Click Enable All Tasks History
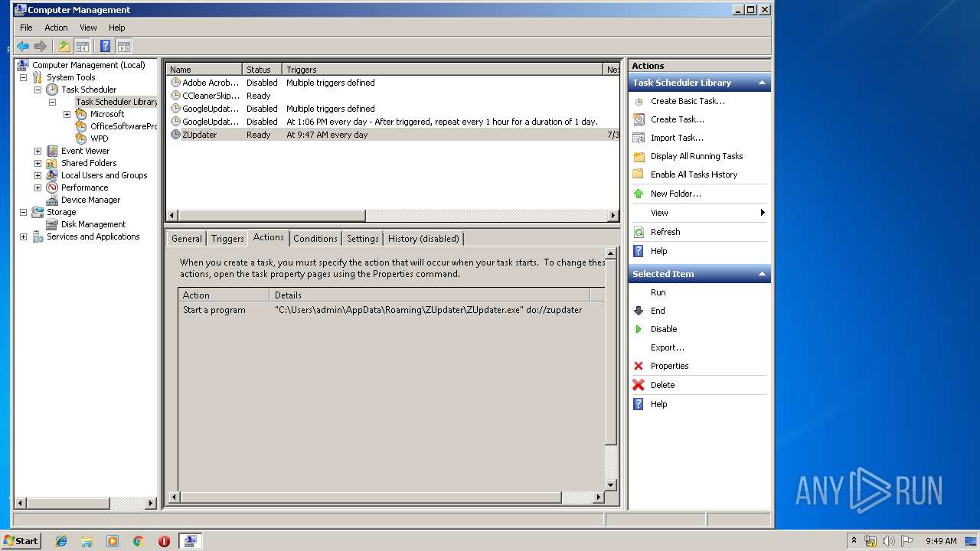 (694, 174)
